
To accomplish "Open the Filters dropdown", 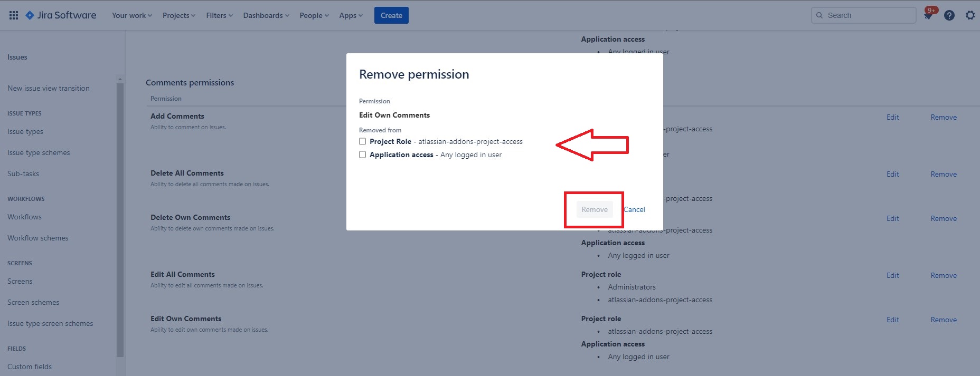I will pos(219,15).
